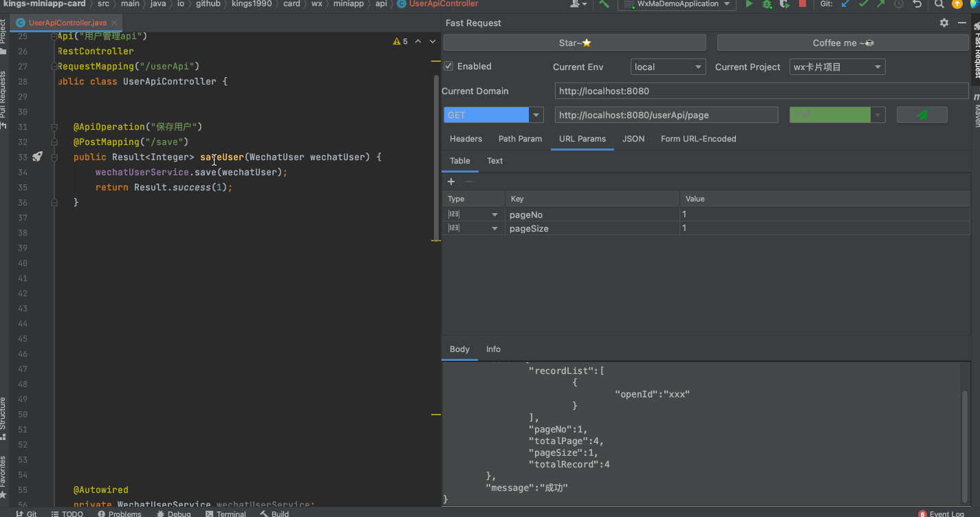Add a new URL parameter row
The image size is (980, 517).
pyautogui.click(x=451, y=181)
